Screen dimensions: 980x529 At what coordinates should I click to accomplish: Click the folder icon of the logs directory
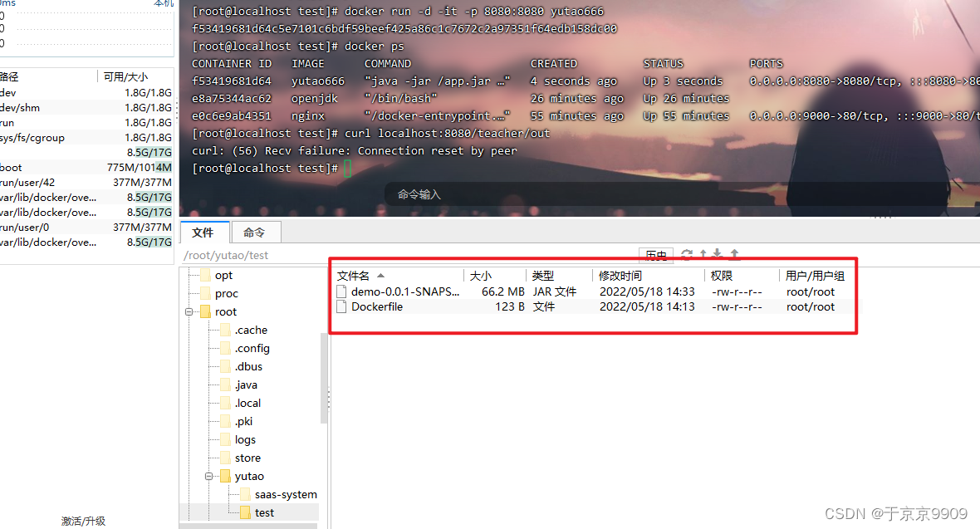pos(226,439)
